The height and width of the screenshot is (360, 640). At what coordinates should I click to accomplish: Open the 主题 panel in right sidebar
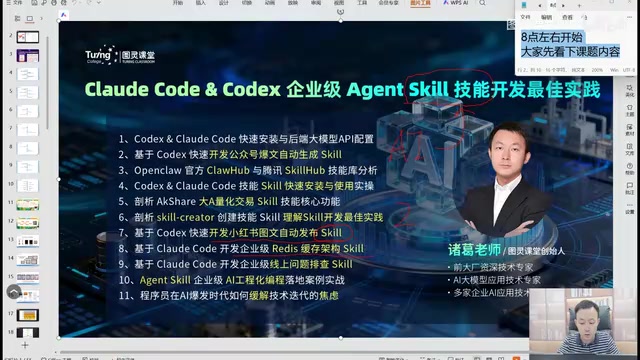coord(630,110)
